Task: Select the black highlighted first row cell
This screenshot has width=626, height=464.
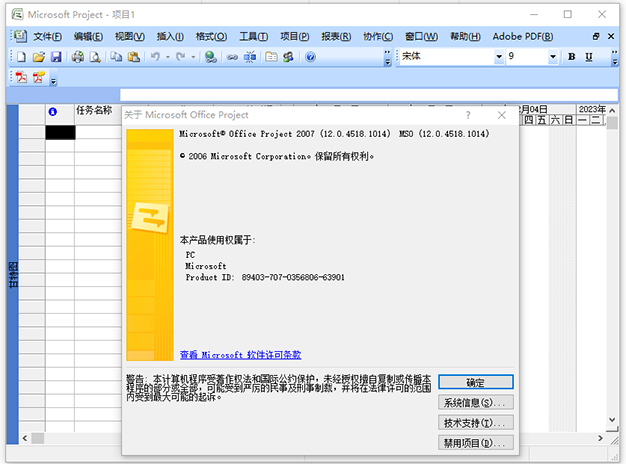Action: click(x=60, y=132)
